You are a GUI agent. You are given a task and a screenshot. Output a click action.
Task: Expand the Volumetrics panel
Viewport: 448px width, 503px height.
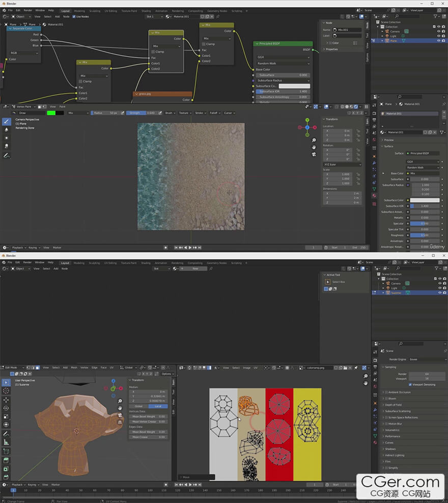392,430
